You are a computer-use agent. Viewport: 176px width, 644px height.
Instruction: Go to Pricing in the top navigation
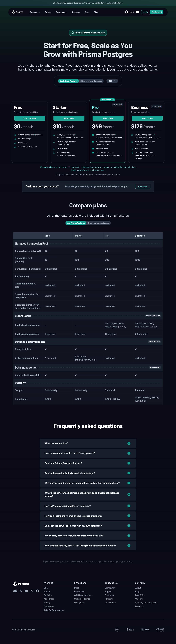tap(48, 12)
